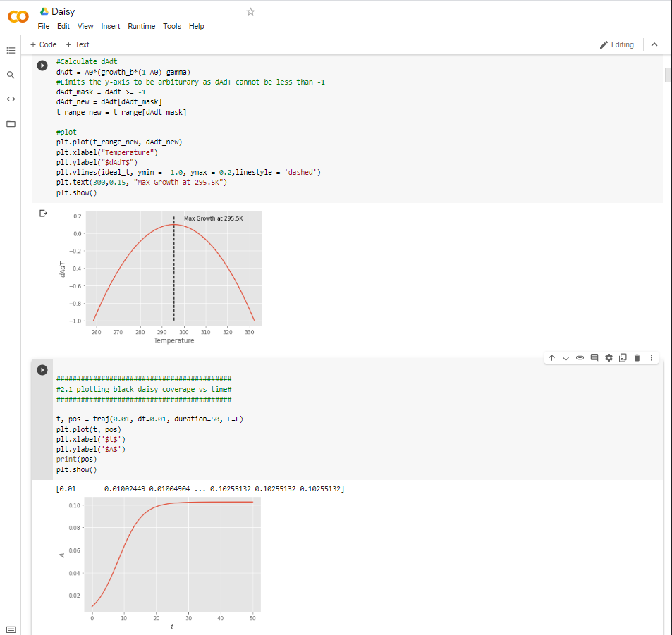Image resolution: width=672 pixels, height=635 pixels.
Task: Click the 'dAdt = A0*(growth_b*(1-A0)-gamma)' line
Action: click(x=123, y=72)
